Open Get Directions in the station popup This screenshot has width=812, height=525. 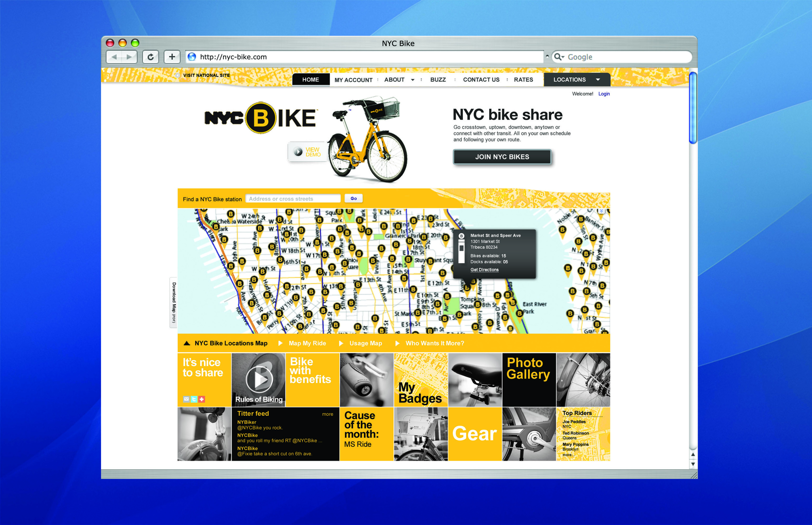[484, 270]
